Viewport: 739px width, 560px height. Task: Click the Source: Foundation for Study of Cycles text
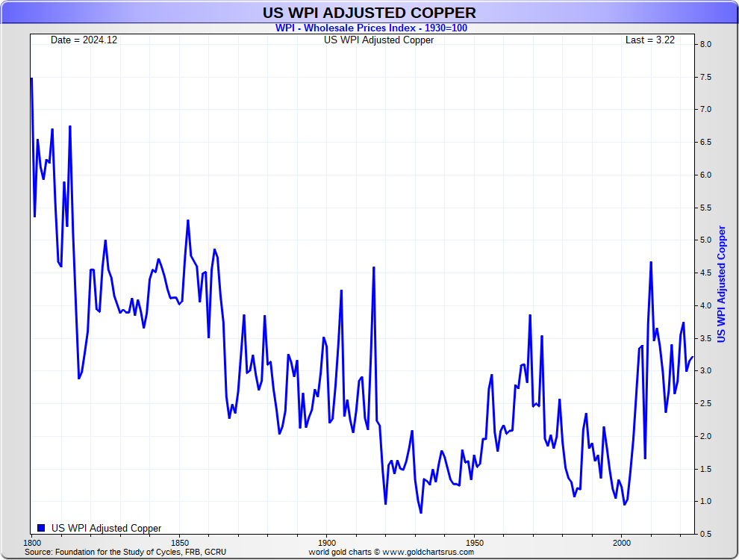pyautogui.click(x=125, y=552)
